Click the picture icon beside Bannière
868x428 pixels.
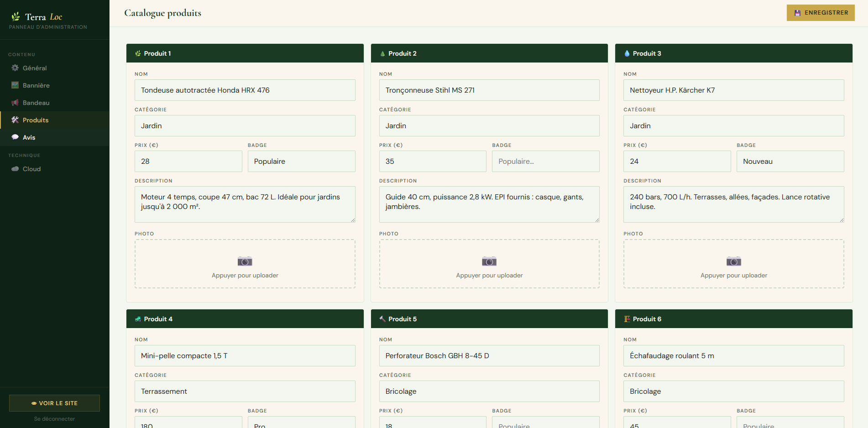coord(15,85)
